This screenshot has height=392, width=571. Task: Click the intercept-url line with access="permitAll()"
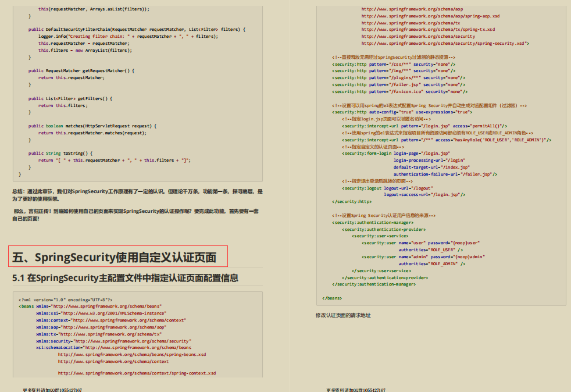click(x=424, y=126)
